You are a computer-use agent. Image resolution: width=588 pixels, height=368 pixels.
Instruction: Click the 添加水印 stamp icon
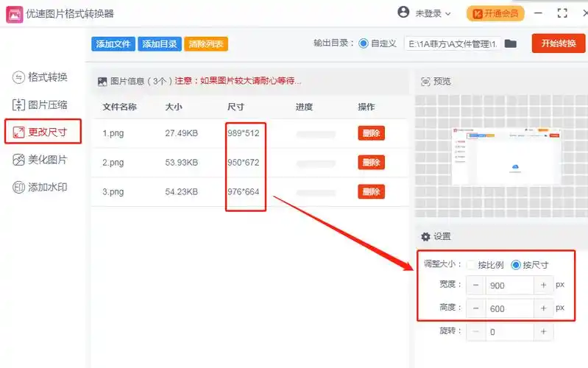point(18,187)
